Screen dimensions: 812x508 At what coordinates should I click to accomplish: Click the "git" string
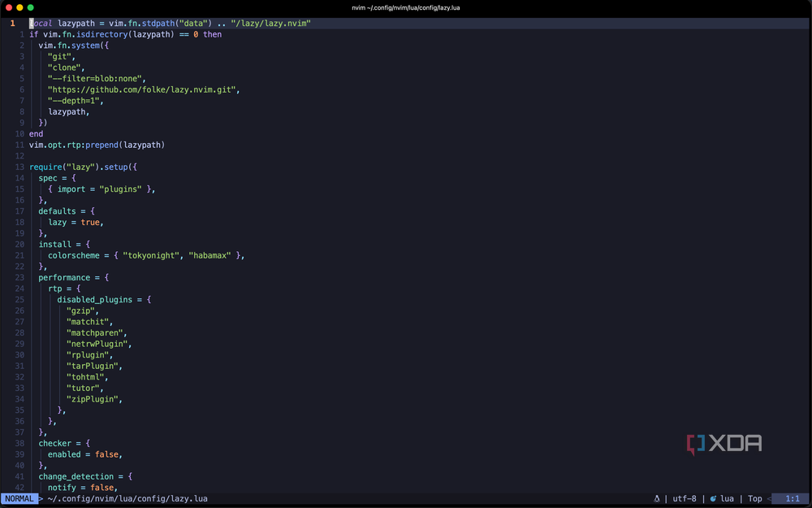59,57
